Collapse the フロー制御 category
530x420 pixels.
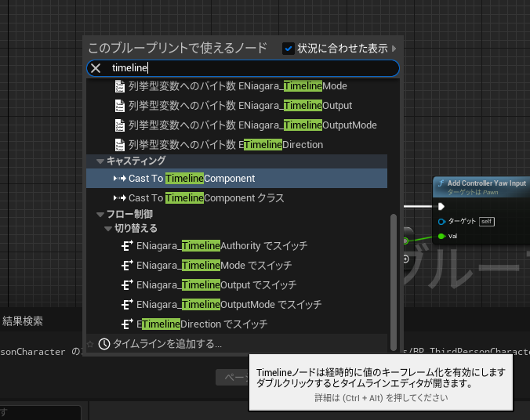point(100,215)
